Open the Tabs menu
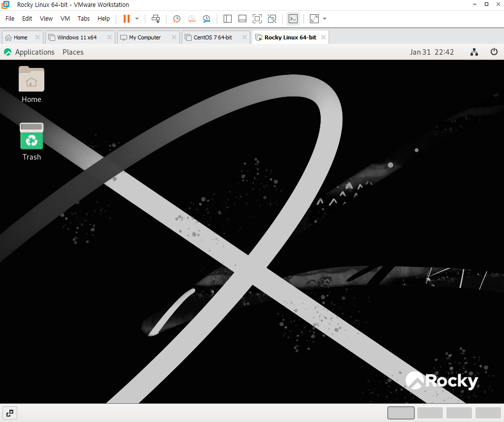Image resolution: width=504 pixels, height=422 pixels. point(84,19)
